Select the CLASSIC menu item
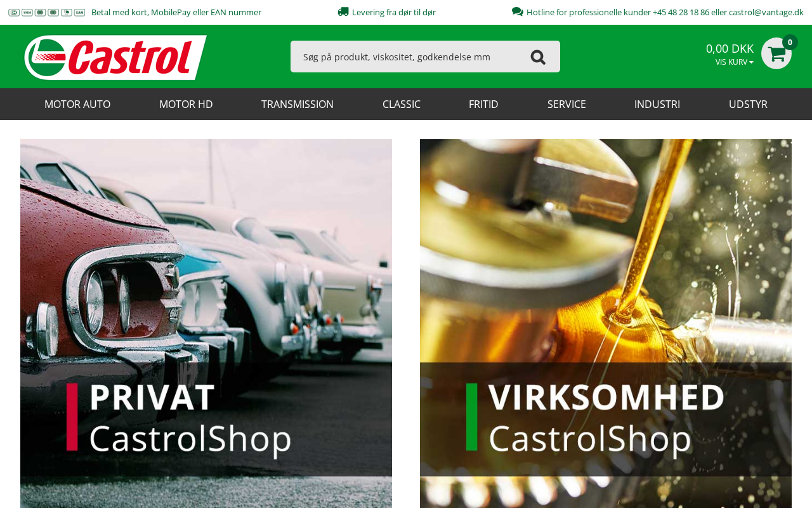This screenshot has height=508, width=812. (402, 104)
